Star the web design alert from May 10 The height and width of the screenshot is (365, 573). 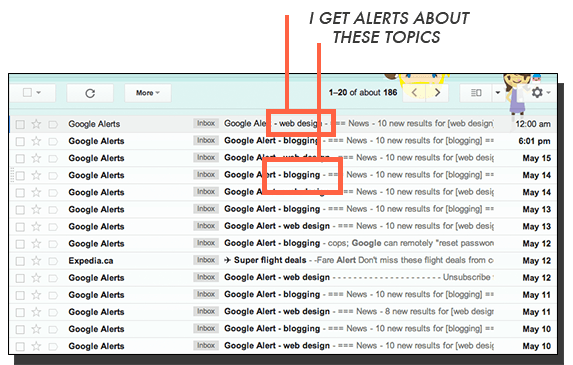point(36,346)
